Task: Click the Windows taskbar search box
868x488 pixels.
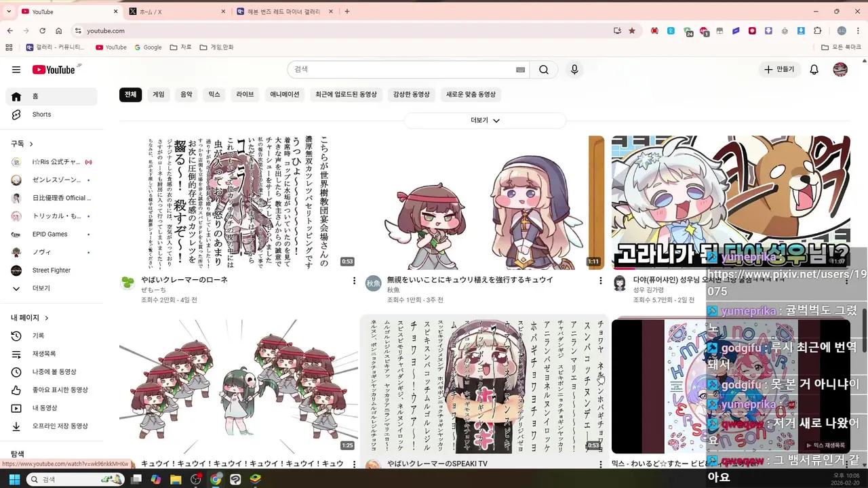Action: (x=76, y=479)
